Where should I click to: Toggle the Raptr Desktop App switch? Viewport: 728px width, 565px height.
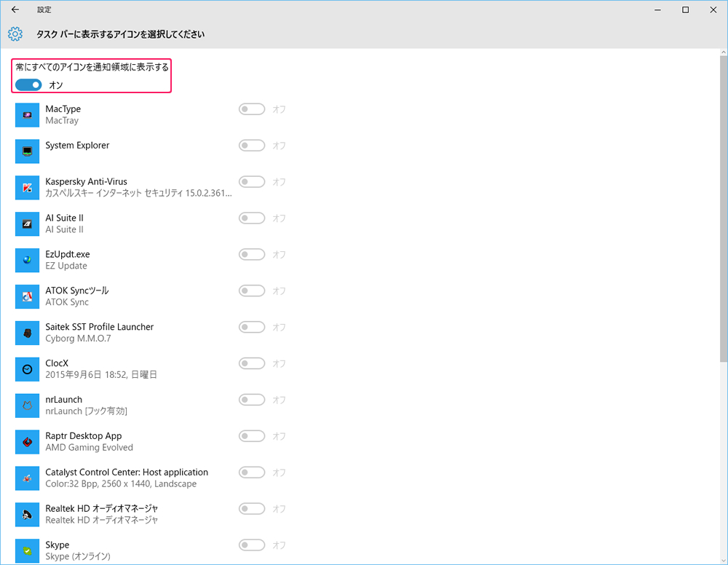252,436
